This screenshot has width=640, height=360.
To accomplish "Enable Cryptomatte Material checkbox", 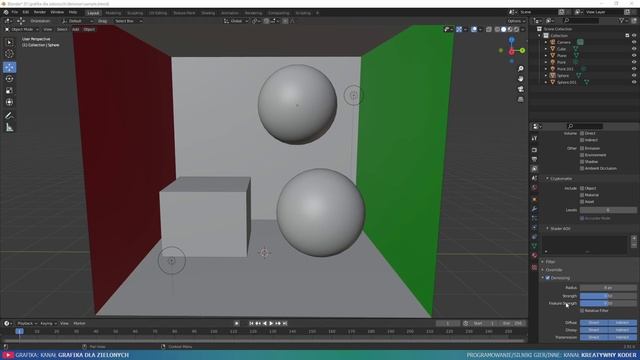I will (x=582, y=195).
